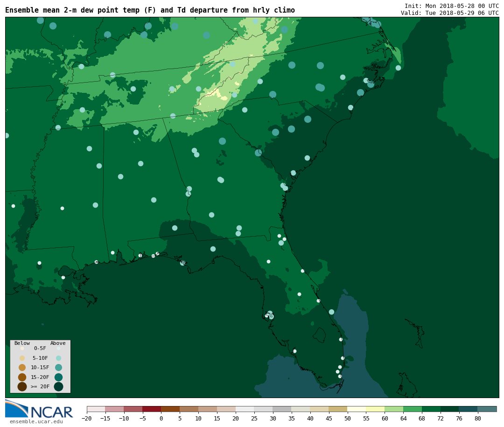Click the darkest brown '>= 20F' Below legend circle
Image resolution: width=504 pixels, height=427 pixels.
coord(22,386)
